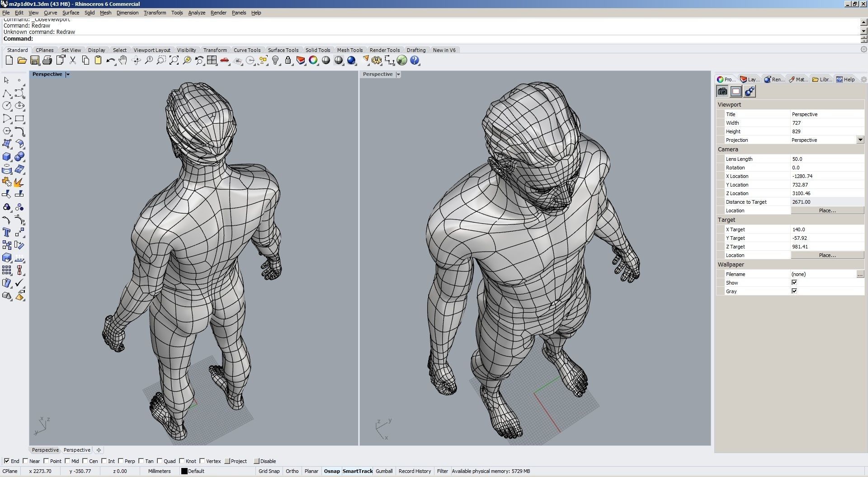This screenshot has height=477, width=868.
Task: Click the Millimeters units in status bar
Action: (160, 471)
